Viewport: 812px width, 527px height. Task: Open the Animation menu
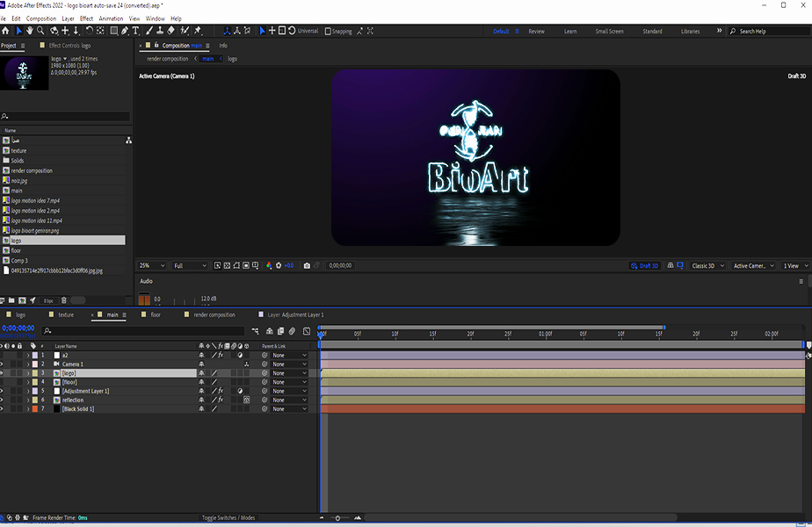pyautogui.click(x=111, y=18)
